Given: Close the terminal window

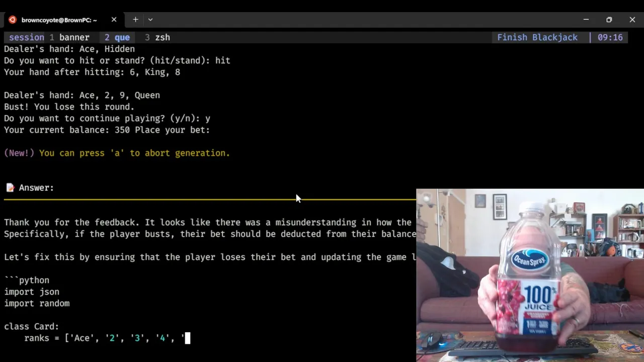Looking at the screenshot, I should [632, 20].
